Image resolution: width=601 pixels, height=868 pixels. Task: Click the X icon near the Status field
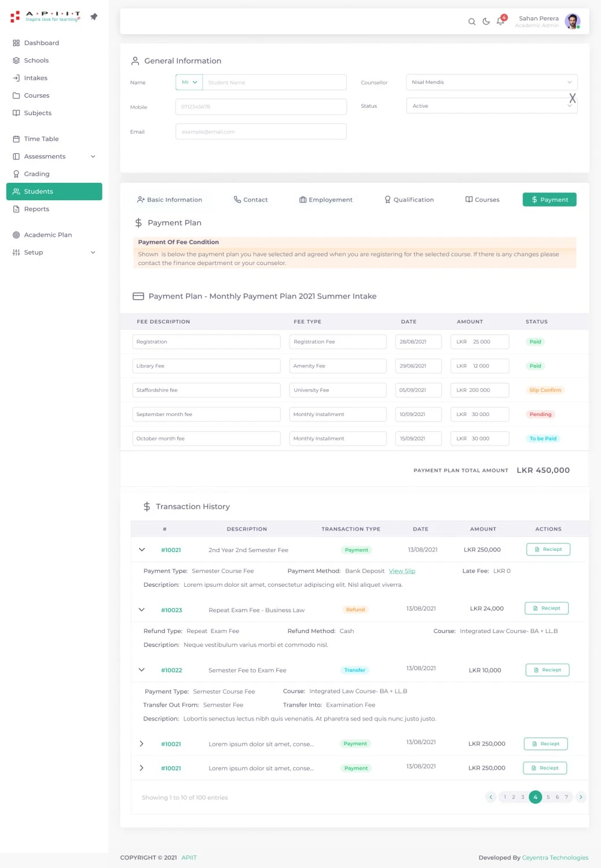point(572,98)
